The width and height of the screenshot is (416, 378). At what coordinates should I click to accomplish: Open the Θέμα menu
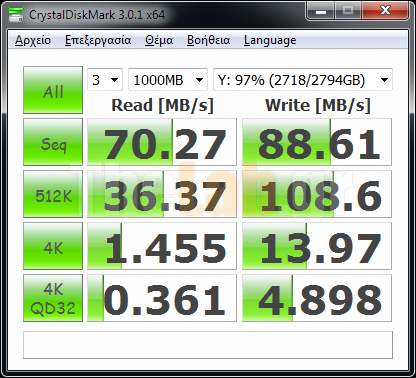(159, 40)
